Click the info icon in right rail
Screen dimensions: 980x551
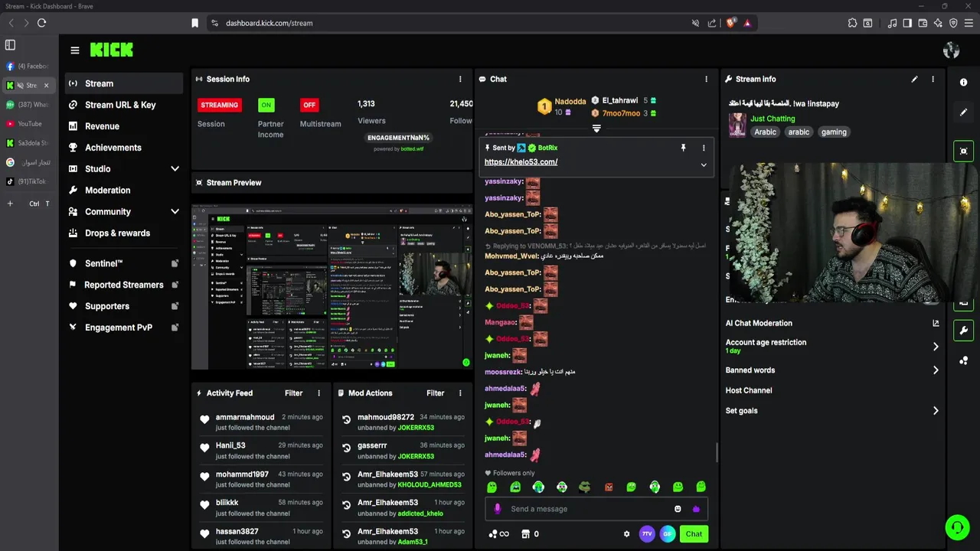coord(963,82)
